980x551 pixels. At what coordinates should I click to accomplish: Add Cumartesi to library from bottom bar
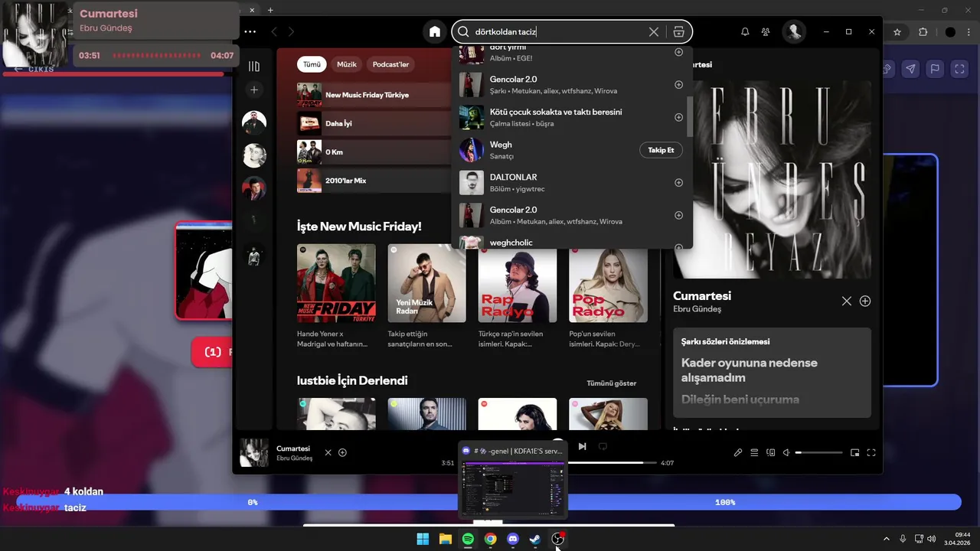point(342,452)
